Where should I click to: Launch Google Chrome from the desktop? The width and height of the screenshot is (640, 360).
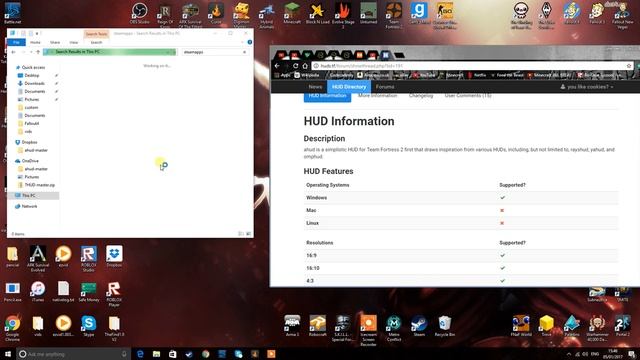click(12, 328)
